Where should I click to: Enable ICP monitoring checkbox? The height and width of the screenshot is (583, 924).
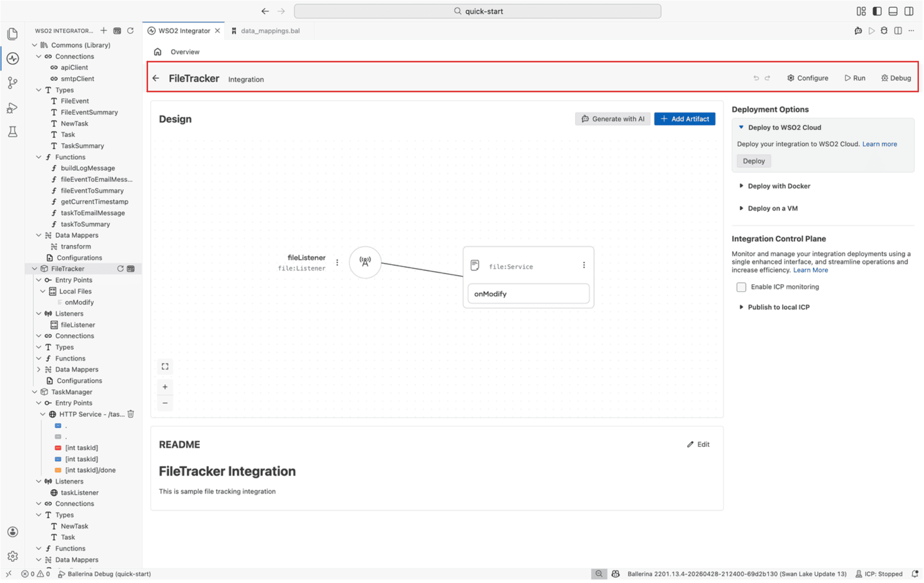click(x=741, y=287)
